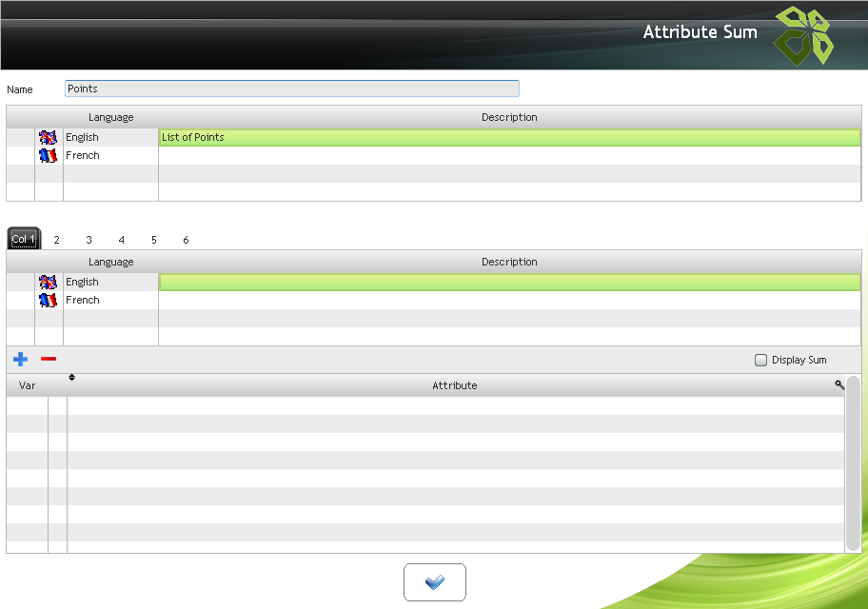Enable the Display Sum checkbox
Image resolution: width=868 pixels, height=609 pixels.
[760, 360]
